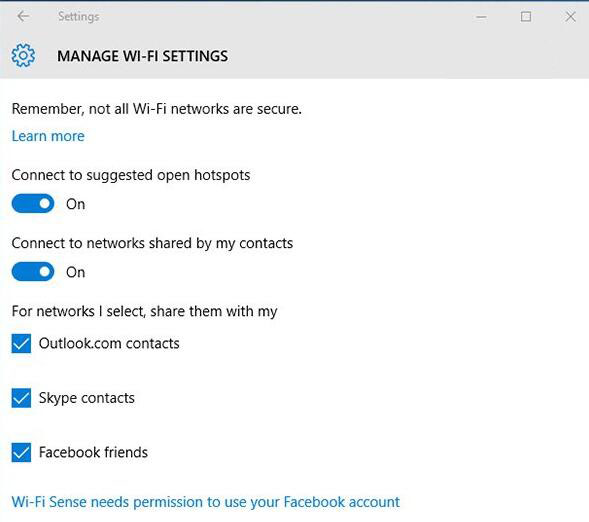Go back using the arrow in title bar

click(23, 16)
